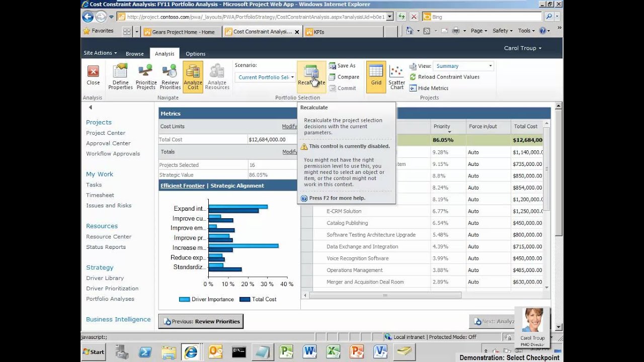Click the Commit scenario button

point(343,88)
